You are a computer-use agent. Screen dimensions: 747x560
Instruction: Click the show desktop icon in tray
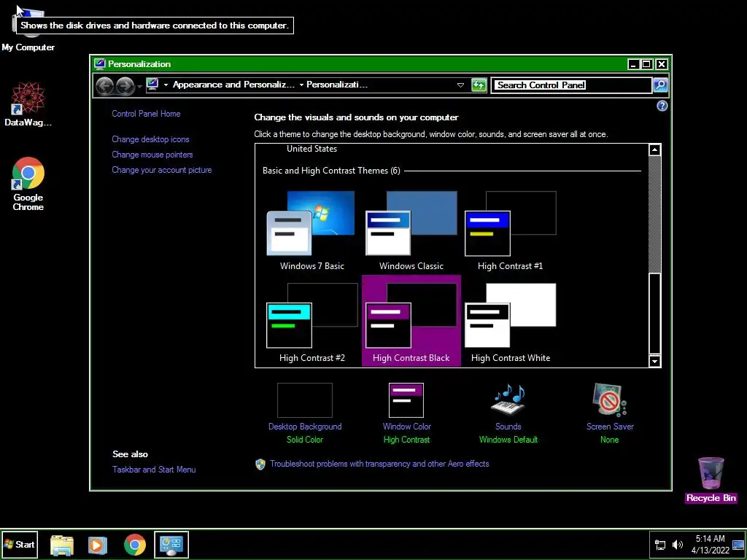(x=738, y=545)
